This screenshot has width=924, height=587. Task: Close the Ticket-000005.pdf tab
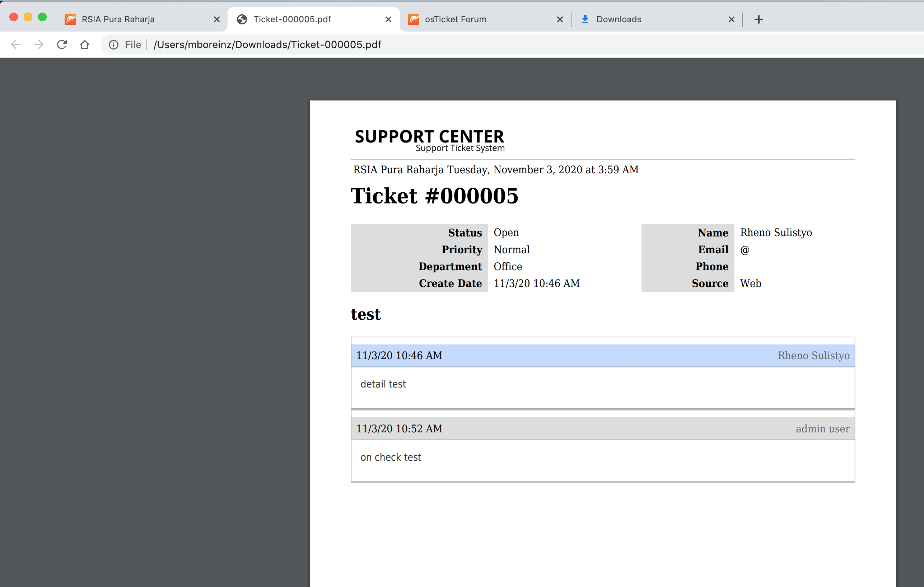[388, 19]
